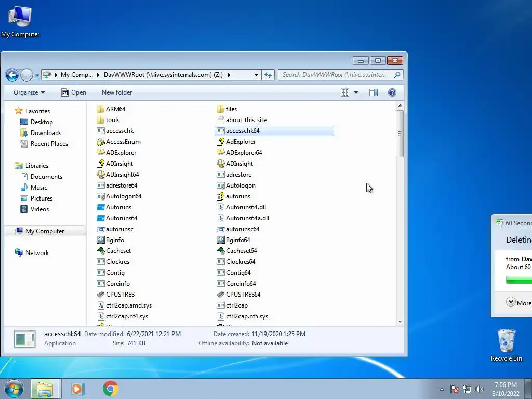Select the AdExplorer help file icon

coord(220,142)
